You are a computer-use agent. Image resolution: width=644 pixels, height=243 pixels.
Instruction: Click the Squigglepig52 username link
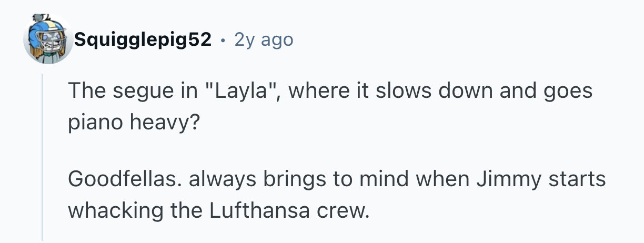[x=143, y=39]
